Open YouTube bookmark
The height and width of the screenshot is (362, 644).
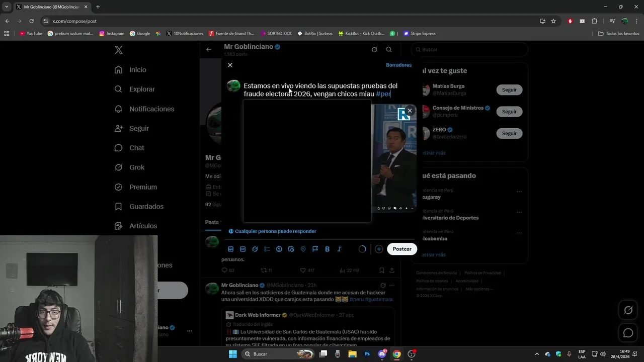coord(31,34)
